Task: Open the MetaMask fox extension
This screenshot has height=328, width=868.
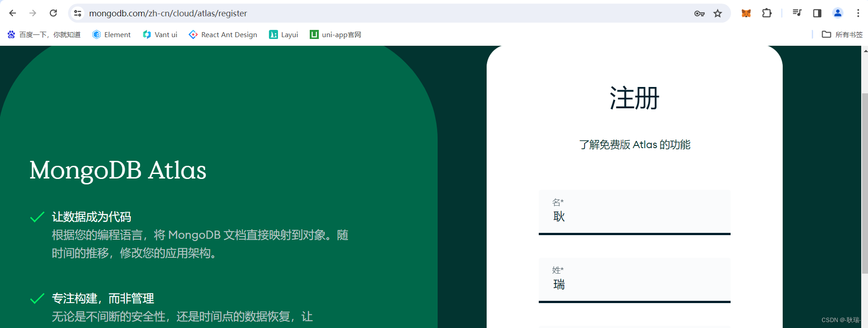Action: point(746,13)
